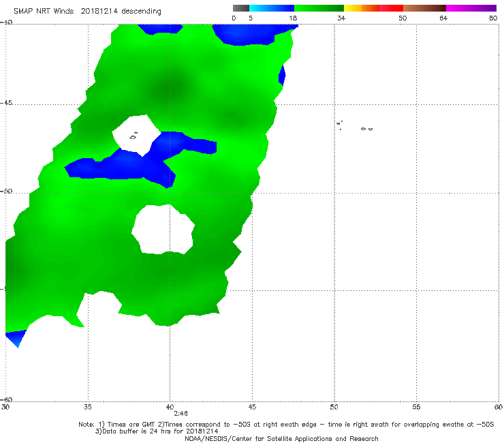Click the swath time label '2:46'

(x=180, y=414)
